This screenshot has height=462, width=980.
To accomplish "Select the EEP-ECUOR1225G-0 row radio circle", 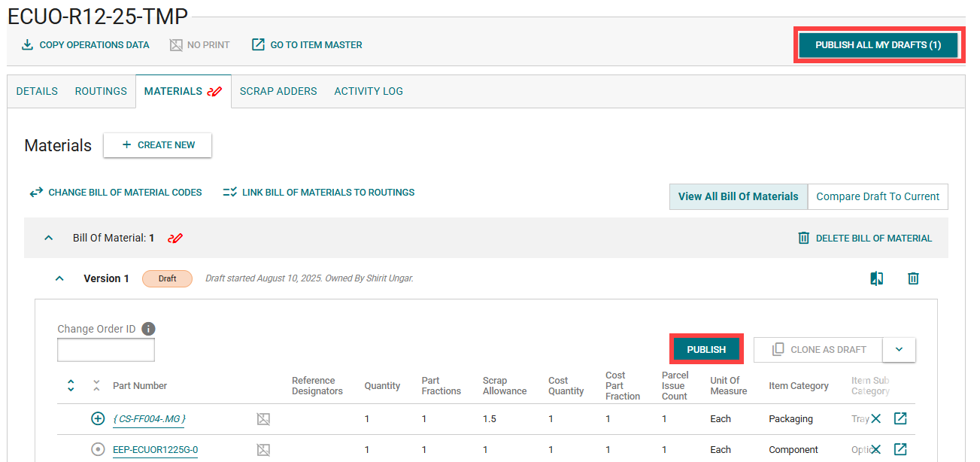I will point(98,449).
